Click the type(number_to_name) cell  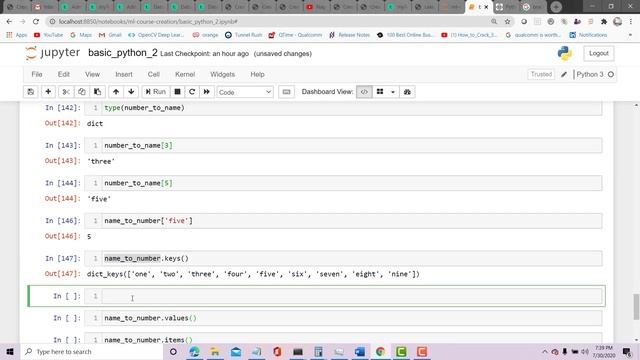click(352, 108)
